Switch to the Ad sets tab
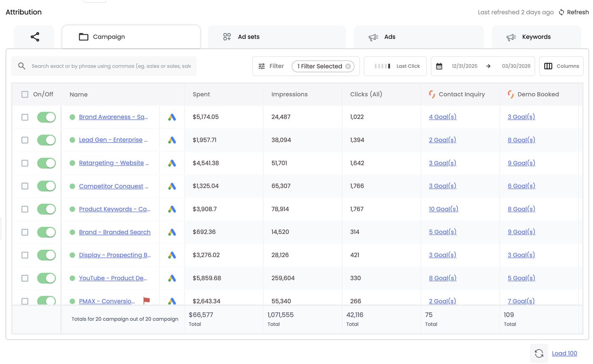 coord(277,37)
